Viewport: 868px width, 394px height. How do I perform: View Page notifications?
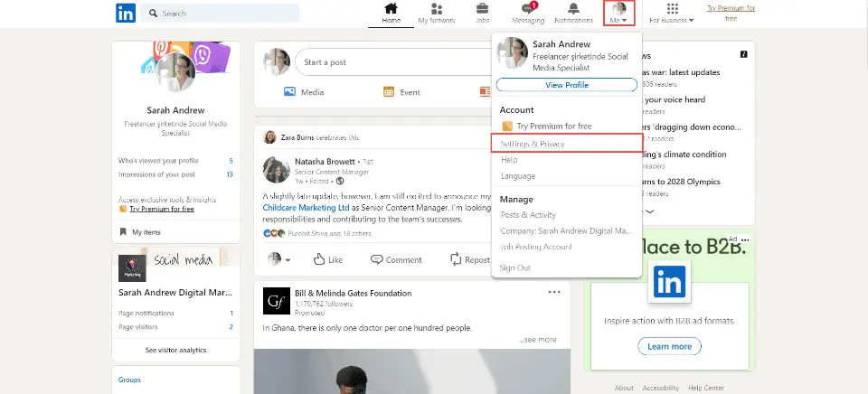tap(175, 314)
